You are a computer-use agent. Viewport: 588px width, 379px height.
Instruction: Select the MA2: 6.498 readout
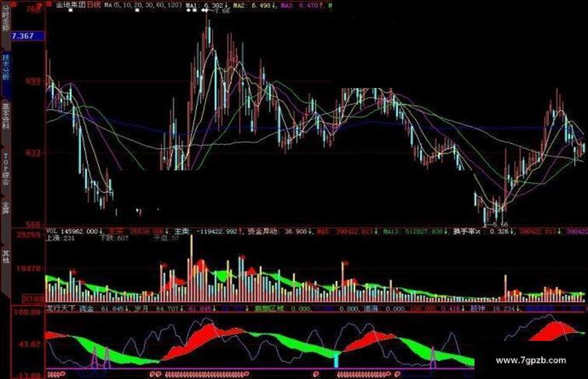254,5
